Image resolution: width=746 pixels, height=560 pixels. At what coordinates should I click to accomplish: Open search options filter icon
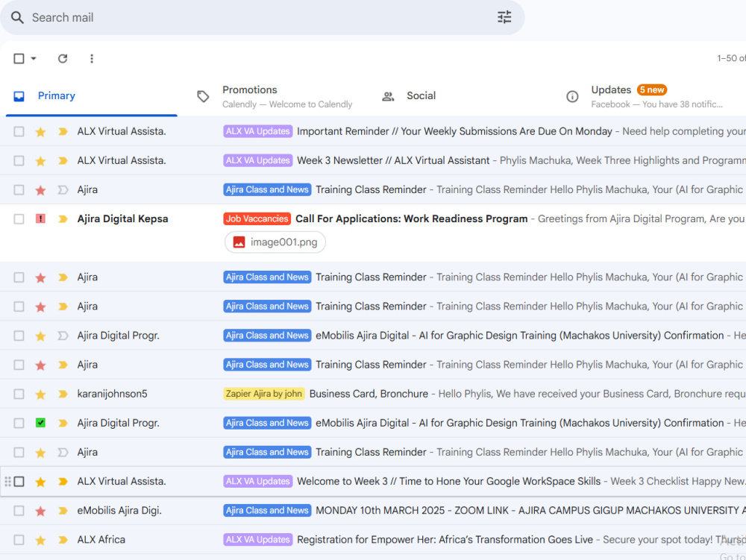(504, 18)
